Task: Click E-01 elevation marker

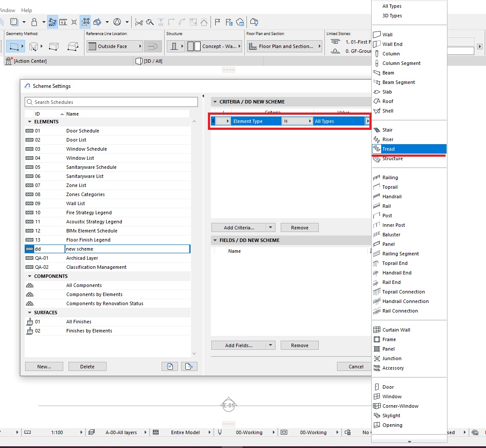Action: point(228,405)
